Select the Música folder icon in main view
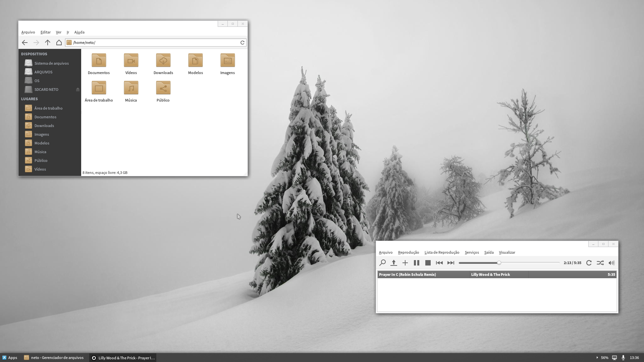This screenshot has width=644, height=362. 131,88
